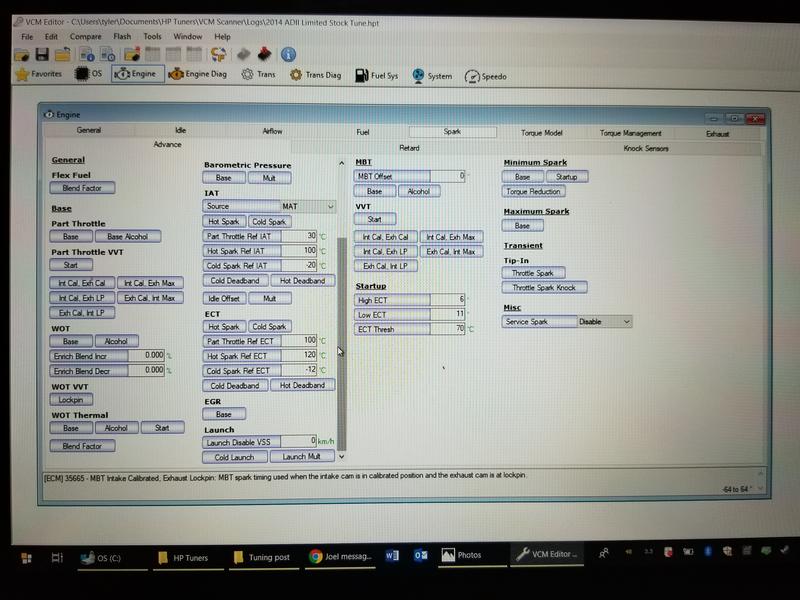Click the gray chip read-vehicle icon
This screenshot has width=800, height=600.
(x=243, y=54)
